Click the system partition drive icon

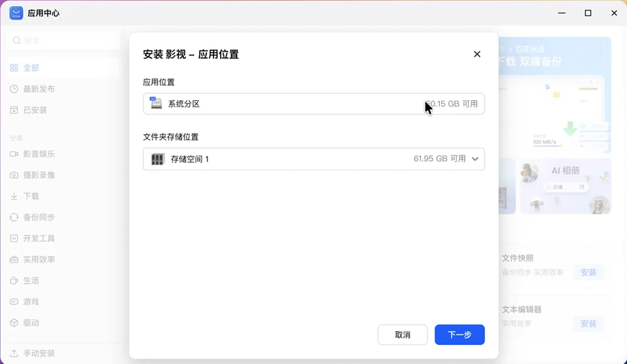point(156,103)
